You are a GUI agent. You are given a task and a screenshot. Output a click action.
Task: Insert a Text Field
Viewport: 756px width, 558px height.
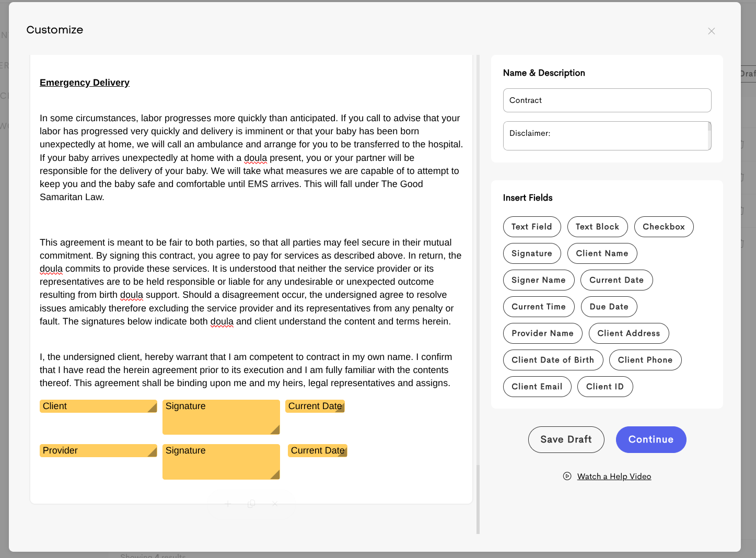532,227
